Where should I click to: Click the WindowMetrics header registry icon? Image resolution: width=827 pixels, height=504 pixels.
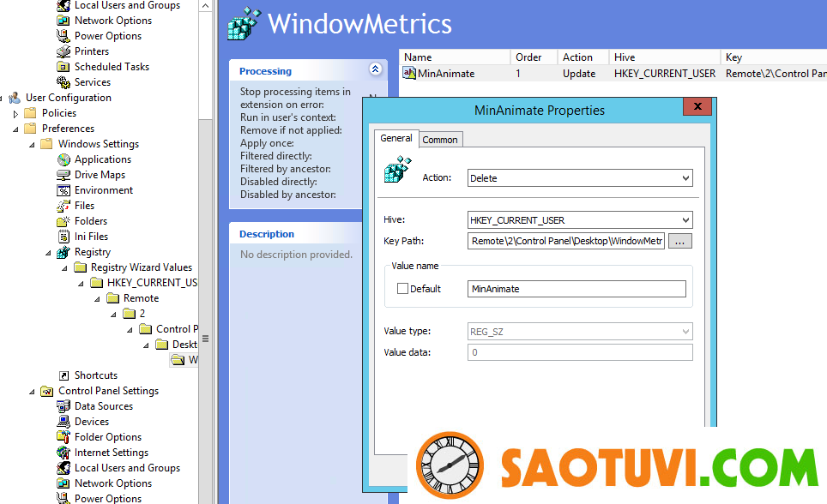[x=244, y=24]
